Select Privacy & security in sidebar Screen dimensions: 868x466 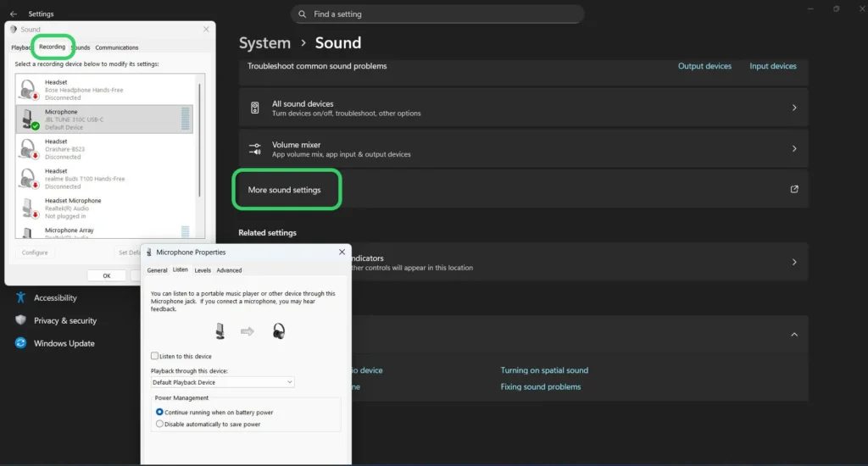[64, 320]
